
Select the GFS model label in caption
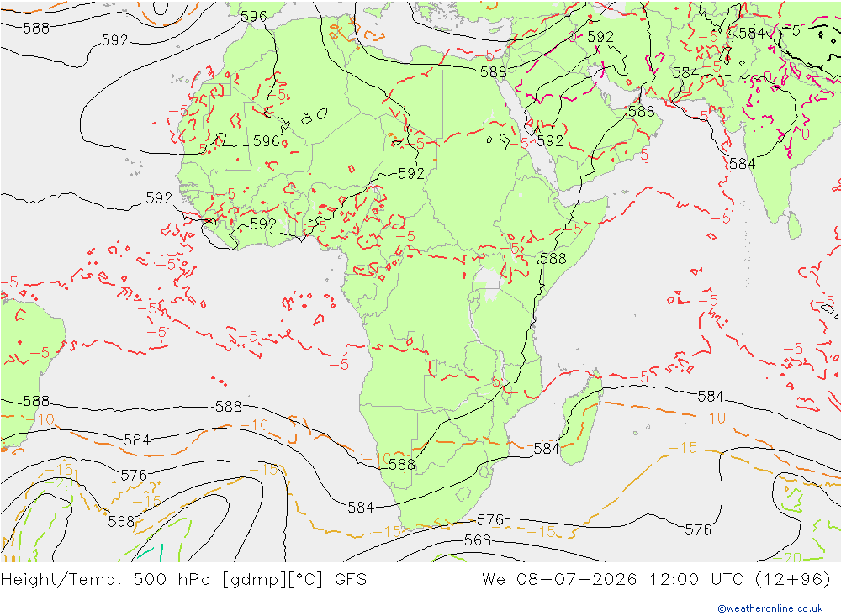point(350,580)
